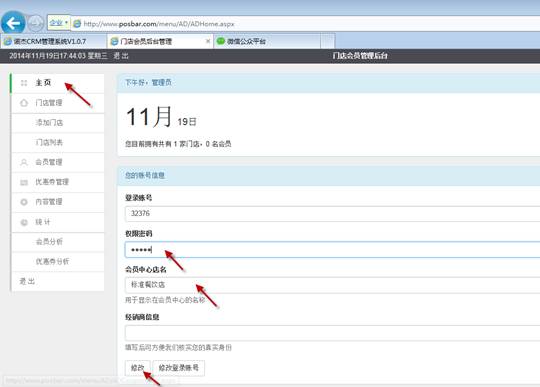Click the 内容管理 circle icon
Screen dimensions: 540x387
(x=24, y=202)
